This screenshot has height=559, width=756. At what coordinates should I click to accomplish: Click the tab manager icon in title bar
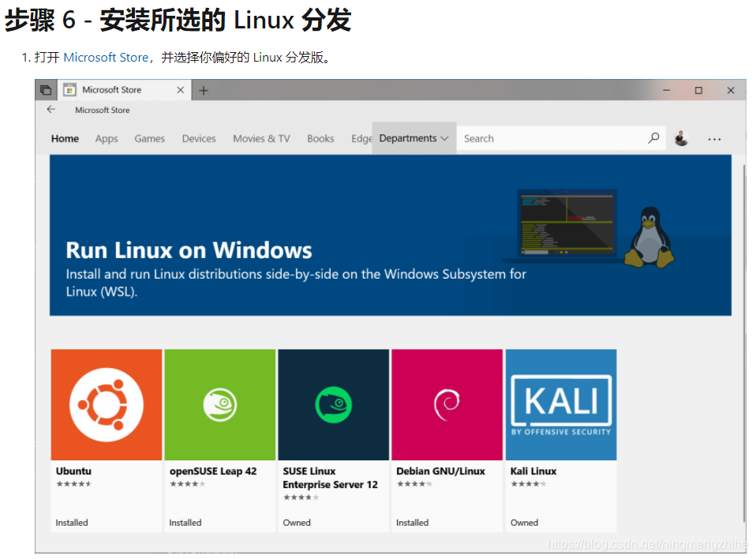[46, 90]
